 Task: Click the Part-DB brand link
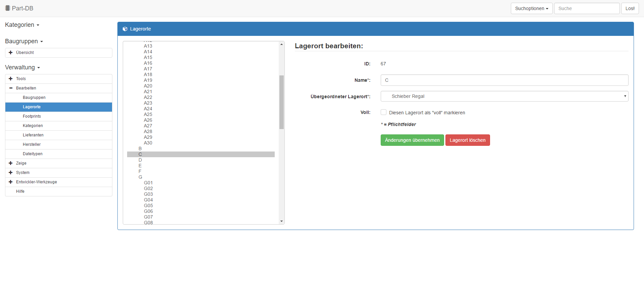(x=19, y=8)
